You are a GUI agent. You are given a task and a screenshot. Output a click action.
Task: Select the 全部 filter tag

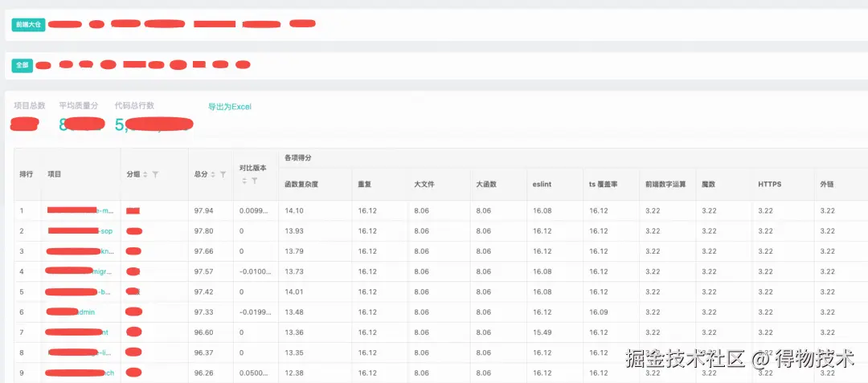point(23,65)
